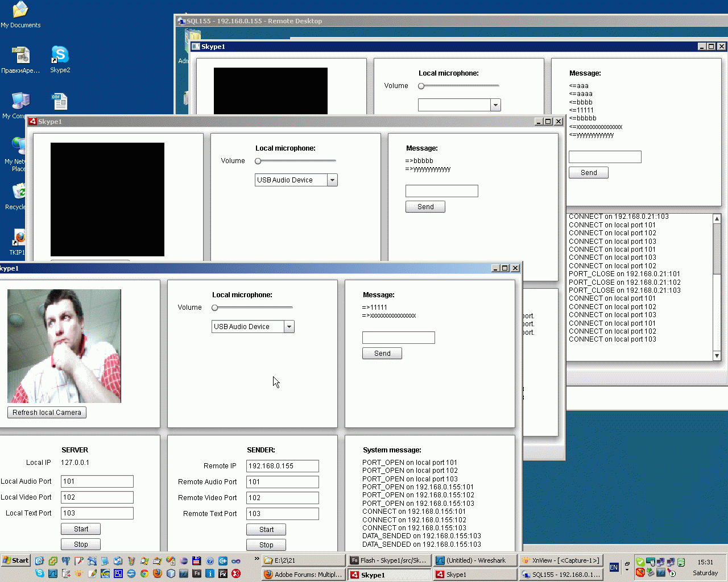The width and height of the screenshot is (728, 582).
Task: Switch to the (Untitled) - Wireshark taskbar button
Action: (x=475, y=560)
